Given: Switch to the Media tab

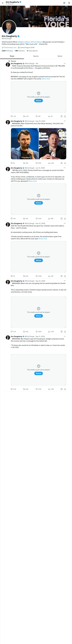Looking at the screenshot, I should coord(60,56).
